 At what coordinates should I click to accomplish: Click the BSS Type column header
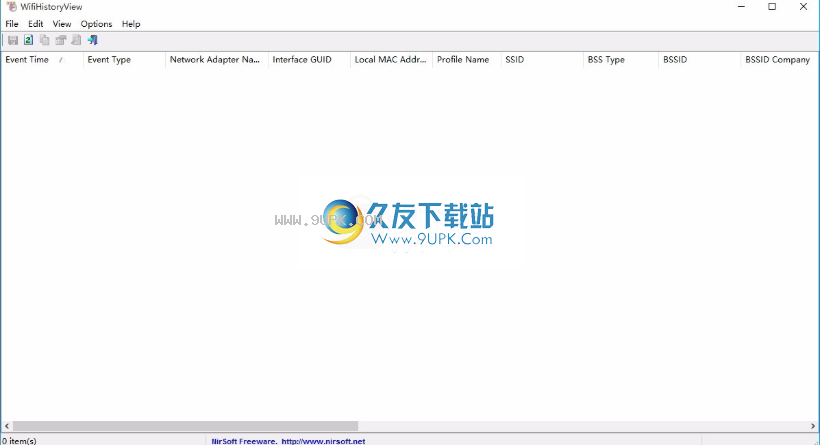pyautogui.click(x=621, y=60)
